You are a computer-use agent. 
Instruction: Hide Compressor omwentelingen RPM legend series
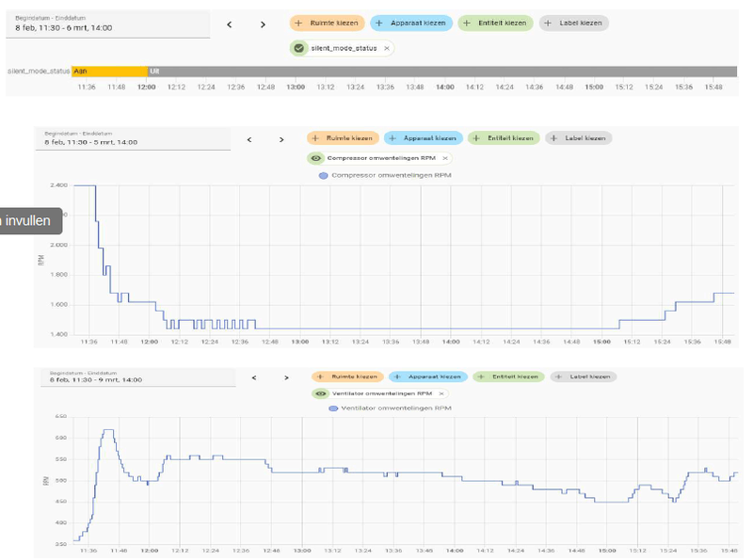point(385,175)
